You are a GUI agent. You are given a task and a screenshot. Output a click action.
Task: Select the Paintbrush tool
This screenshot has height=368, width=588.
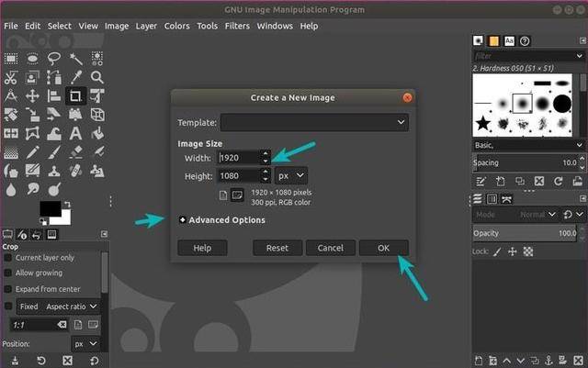[x=54, y=152]
